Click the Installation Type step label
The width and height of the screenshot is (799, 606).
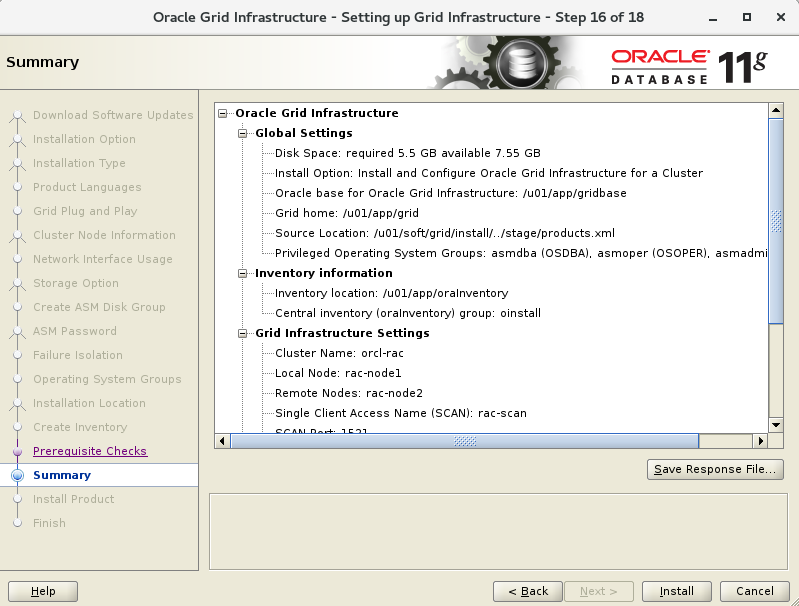79,163
